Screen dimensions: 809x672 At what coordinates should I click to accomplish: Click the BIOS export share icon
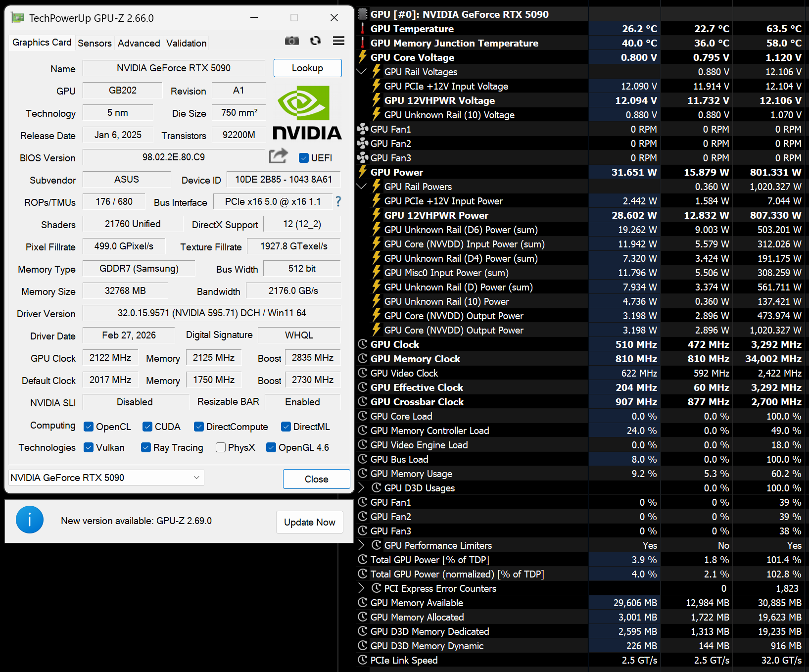[x=279, y=156]
